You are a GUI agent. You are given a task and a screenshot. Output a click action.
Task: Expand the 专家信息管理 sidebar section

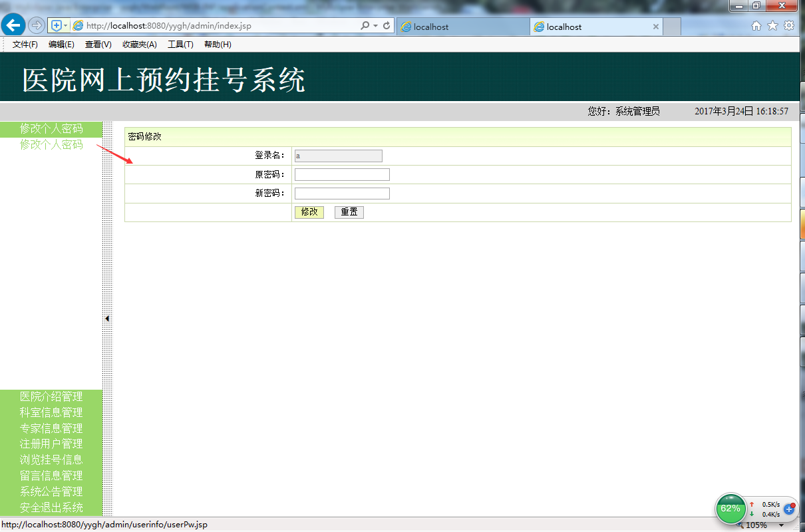[51, 429]
